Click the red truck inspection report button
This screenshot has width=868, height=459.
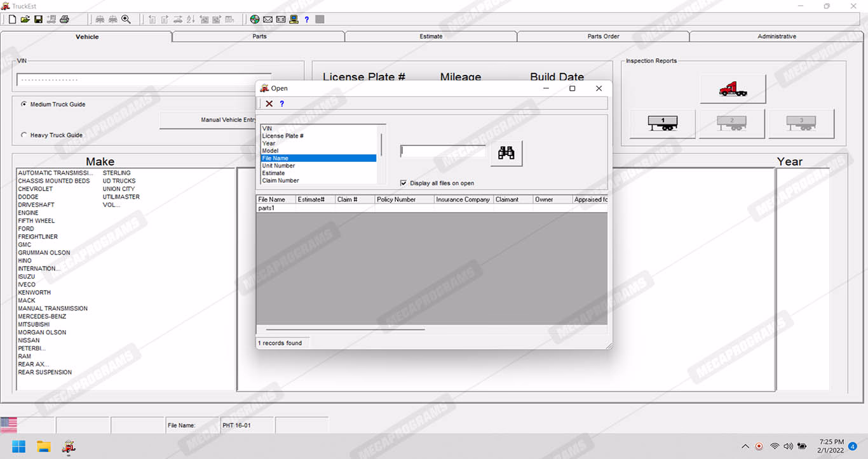[x=733, y=89]
